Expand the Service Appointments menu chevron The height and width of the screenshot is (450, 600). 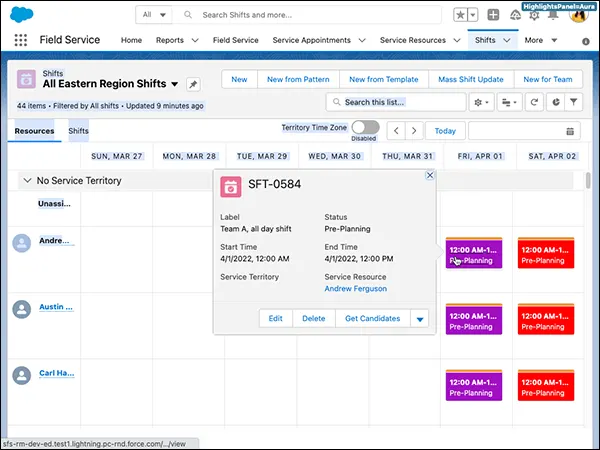362,40
